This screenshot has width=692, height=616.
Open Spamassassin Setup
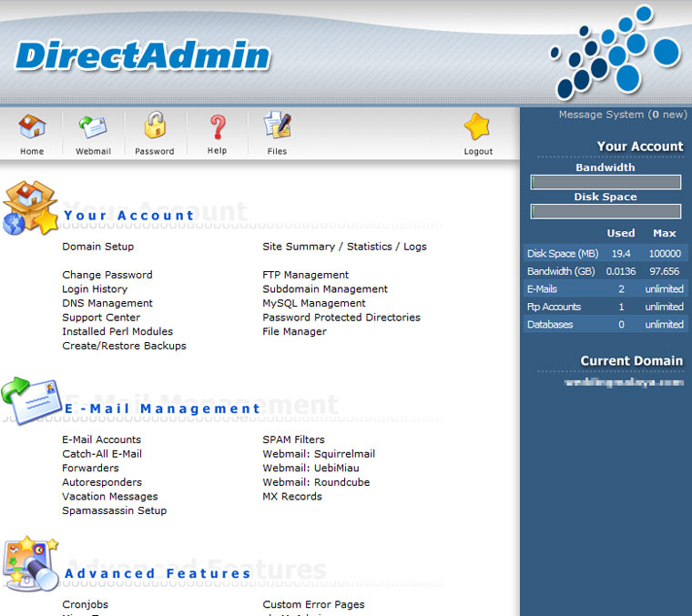(115, 510)
